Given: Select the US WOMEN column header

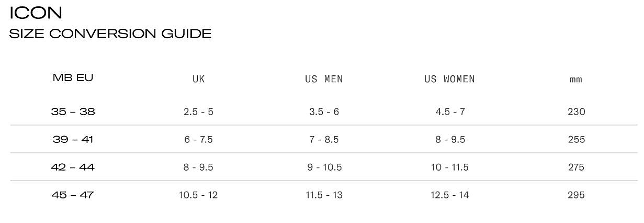Looking at the screenshot, I should tap(449, 80).
